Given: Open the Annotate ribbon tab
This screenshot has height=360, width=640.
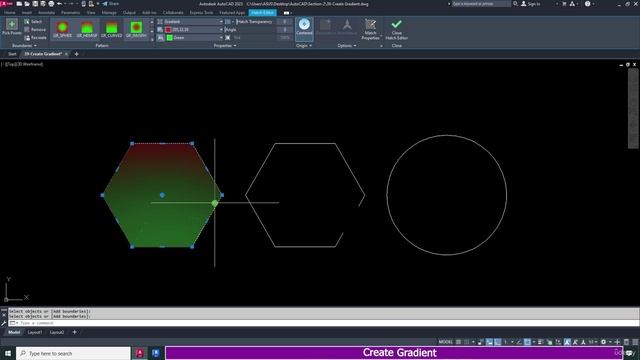Looking at the screenshot, I should pos(46,13).
